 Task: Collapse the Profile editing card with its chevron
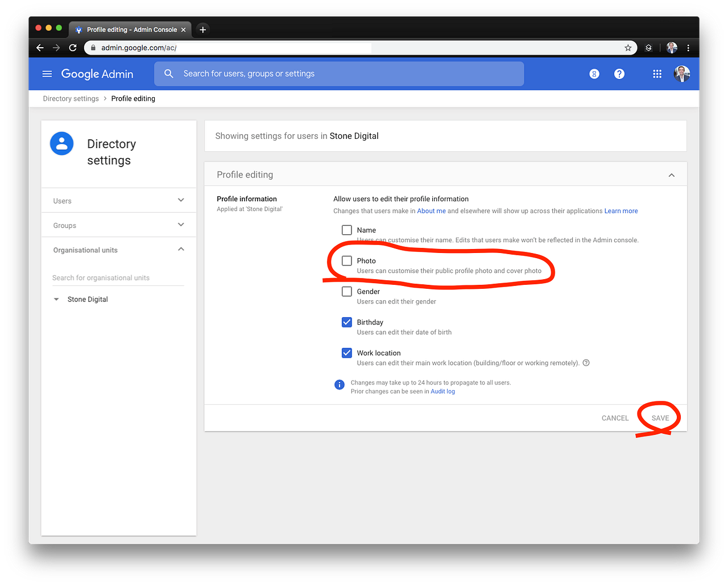click(x=671, y=174)
